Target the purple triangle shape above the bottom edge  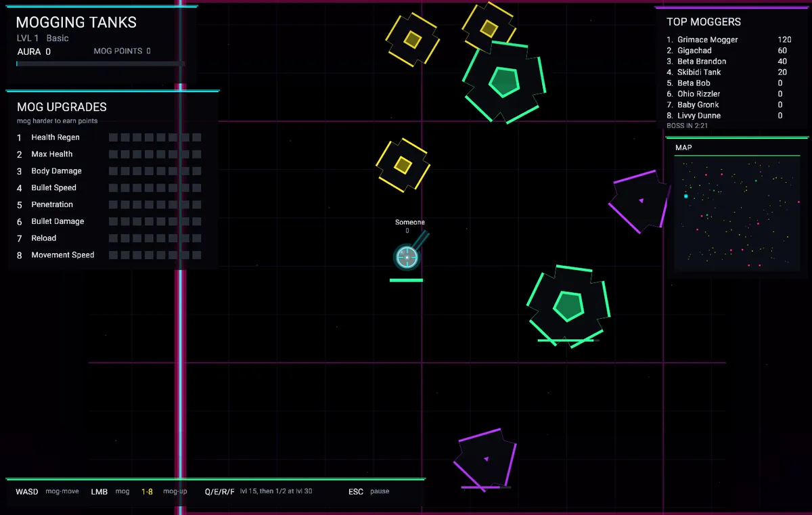pos(485,459)
